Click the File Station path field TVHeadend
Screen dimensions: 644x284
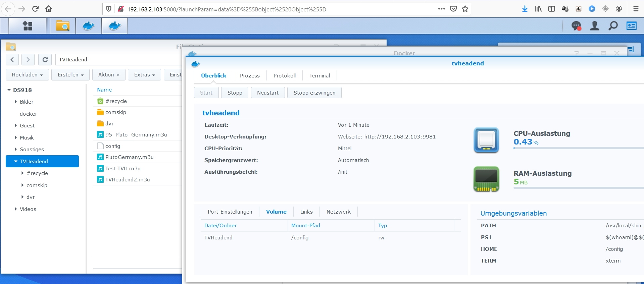(x=119, y=60)
